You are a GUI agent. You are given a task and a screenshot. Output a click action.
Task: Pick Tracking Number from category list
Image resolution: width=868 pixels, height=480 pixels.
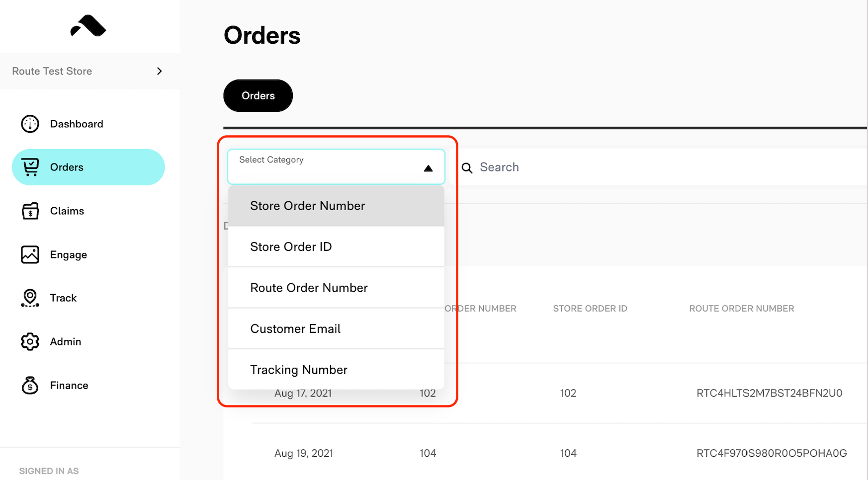pos(336,370)
